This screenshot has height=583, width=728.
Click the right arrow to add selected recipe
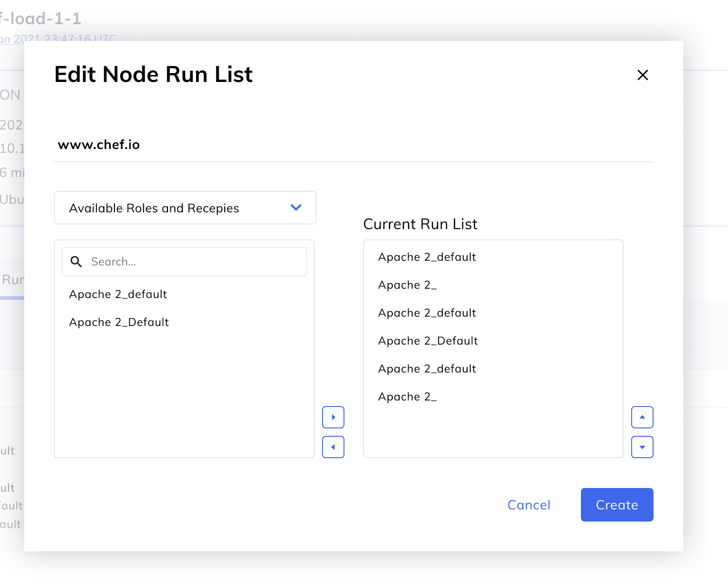pyautogui.click(x=333, y=417)
